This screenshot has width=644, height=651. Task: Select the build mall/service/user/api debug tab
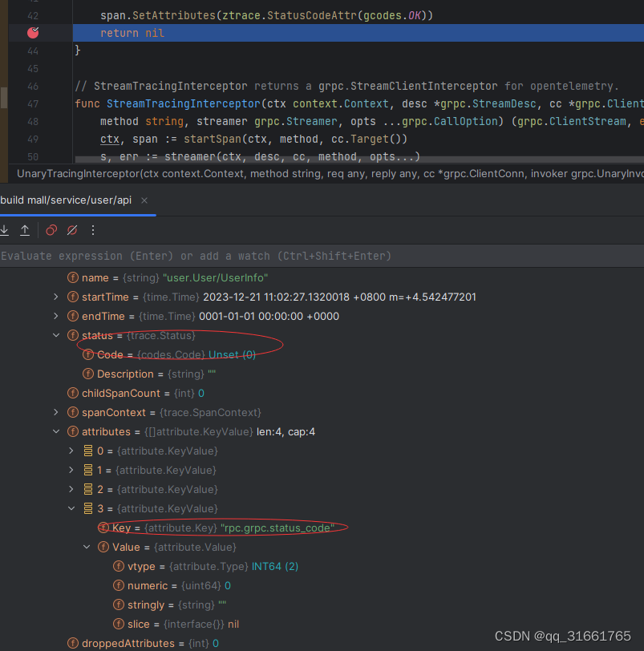click(x=67, y=201)
